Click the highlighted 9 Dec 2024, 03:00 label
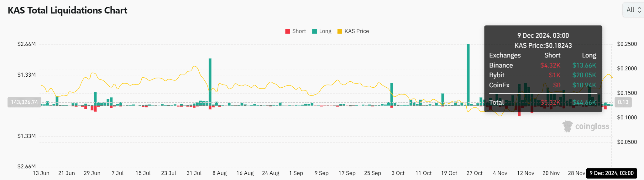Viewport: 644px width, 180px height. 611,173
